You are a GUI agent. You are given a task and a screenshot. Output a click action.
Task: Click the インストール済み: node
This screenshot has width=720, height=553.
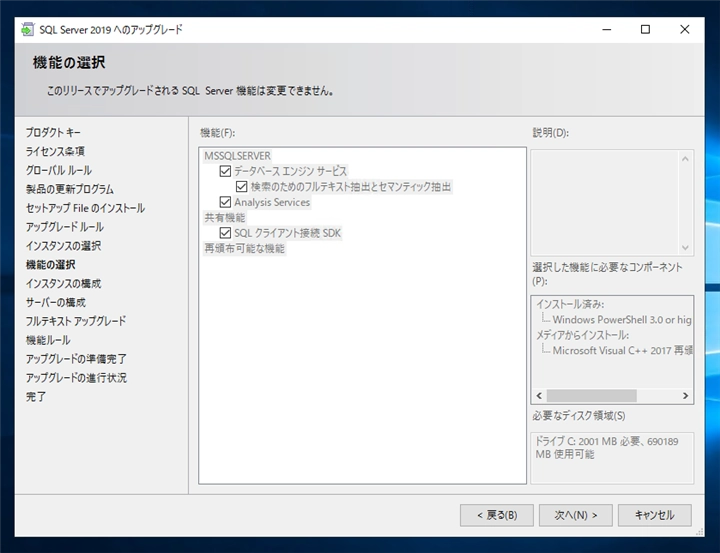[570, 304]
